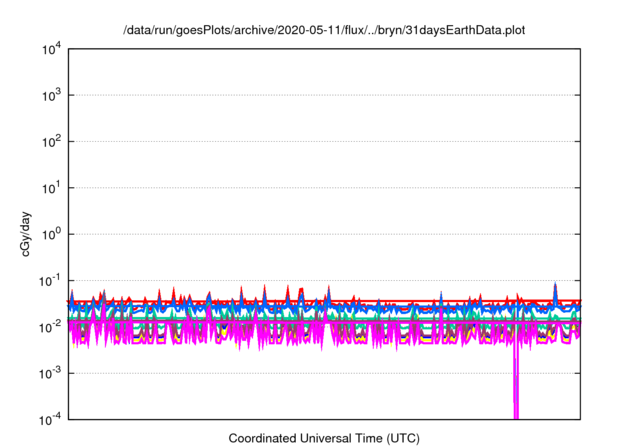Click the cGy/day y-axis label

tap(26, 234)
